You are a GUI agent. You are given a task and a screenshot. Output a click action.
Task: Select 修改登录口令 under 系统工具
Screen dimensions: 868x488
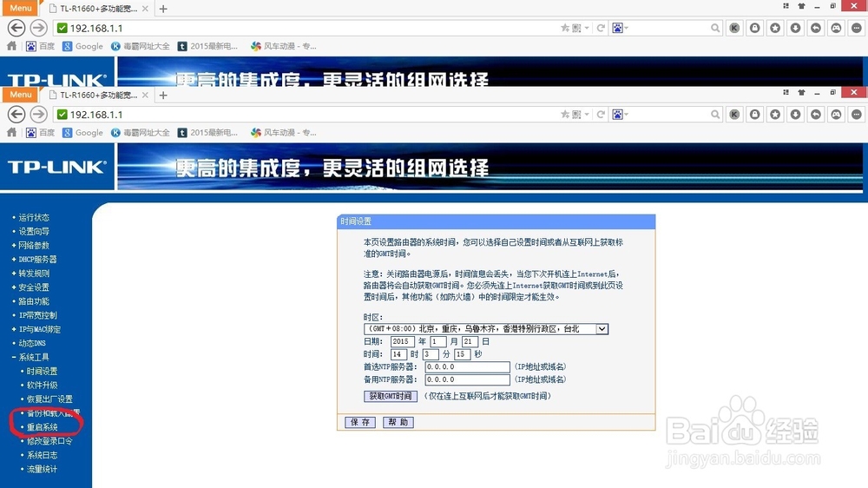49,441
